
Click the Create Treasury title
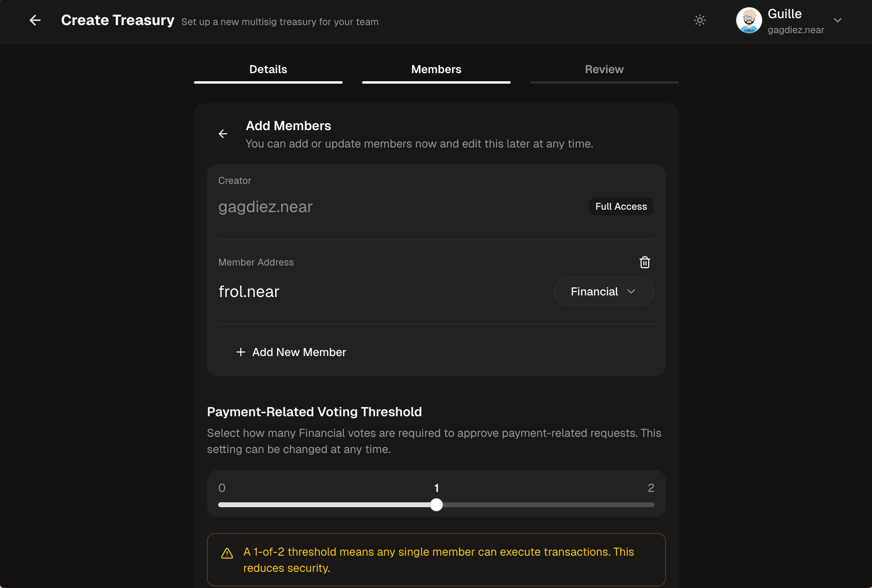tap(118, 19)
